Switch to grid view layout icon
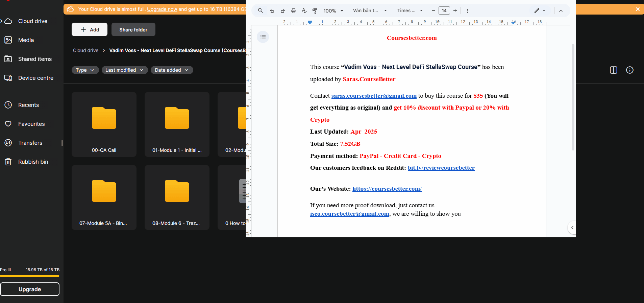644x303 pixels. click(614, 70)
